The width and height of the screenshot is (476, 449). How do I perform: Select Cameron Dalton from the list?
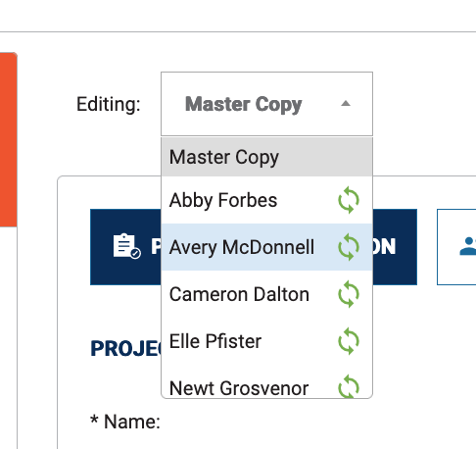(x=266, y=294)
